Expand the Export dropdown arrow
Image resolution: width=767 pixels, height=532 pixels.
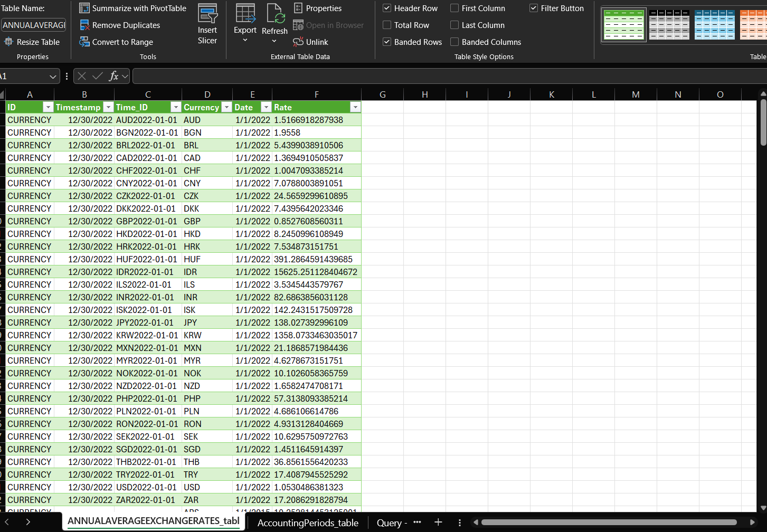point(245,41)
